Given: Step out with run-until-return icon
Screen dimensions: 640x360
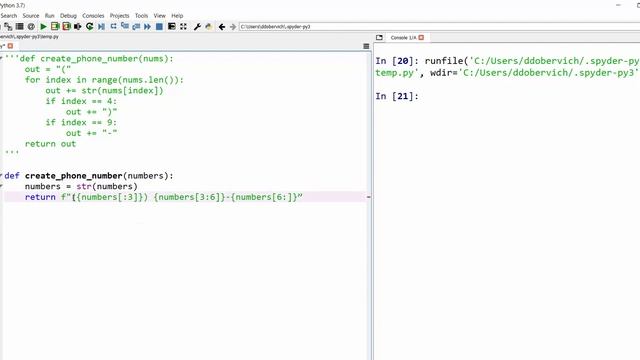Looking at the screenshot, I should 136,27.
